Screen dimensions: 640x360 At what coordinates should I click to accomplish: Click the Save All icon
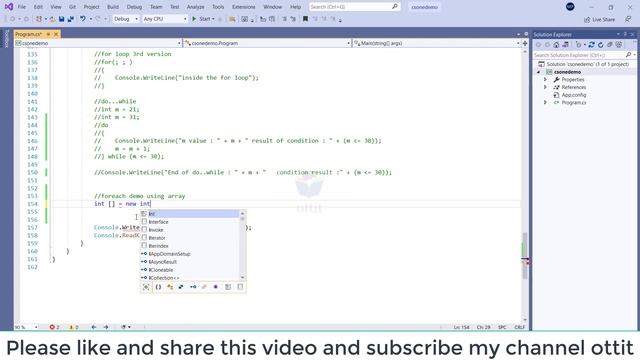tap(71, 19)
